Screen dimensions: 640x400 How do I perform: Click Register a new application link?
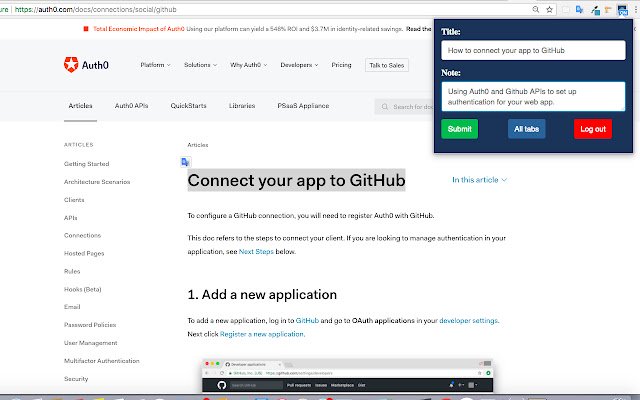(262, 334)
